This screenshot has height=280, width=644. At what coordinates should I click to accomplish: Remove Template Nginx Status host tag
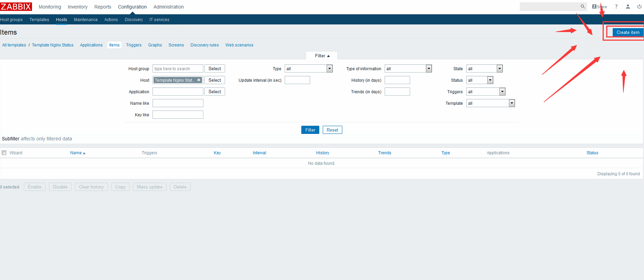[x=199, y=80]
